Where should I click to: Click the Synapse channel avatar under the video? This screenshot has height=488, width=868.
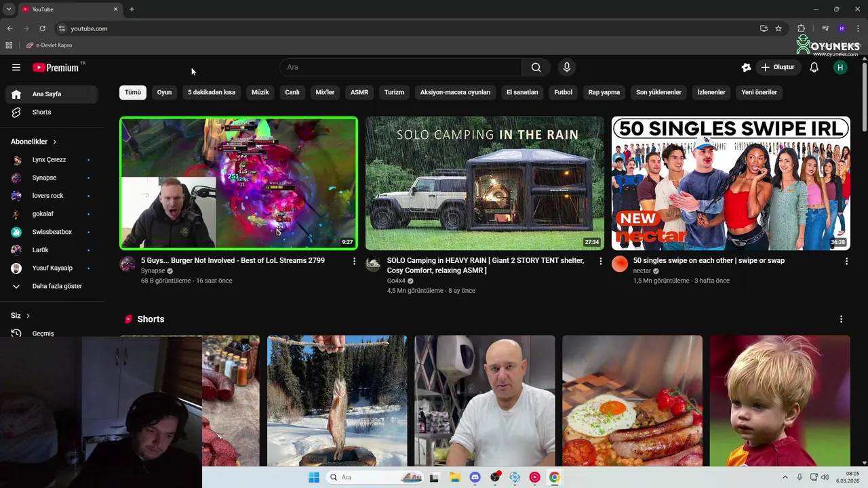(127, 264)
